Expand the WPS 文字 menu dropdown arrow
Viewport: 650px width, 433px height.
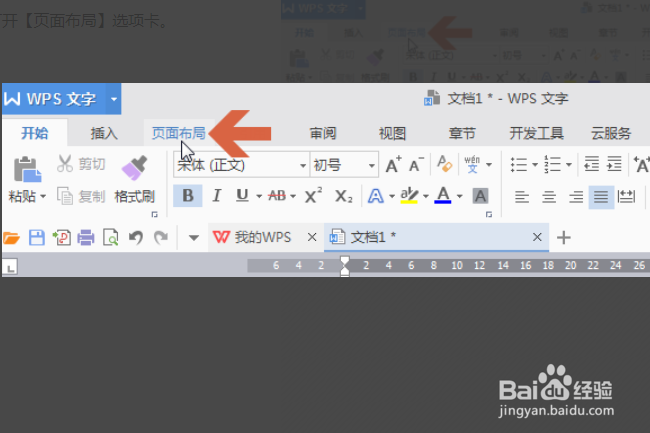click(x=114, y=99)
